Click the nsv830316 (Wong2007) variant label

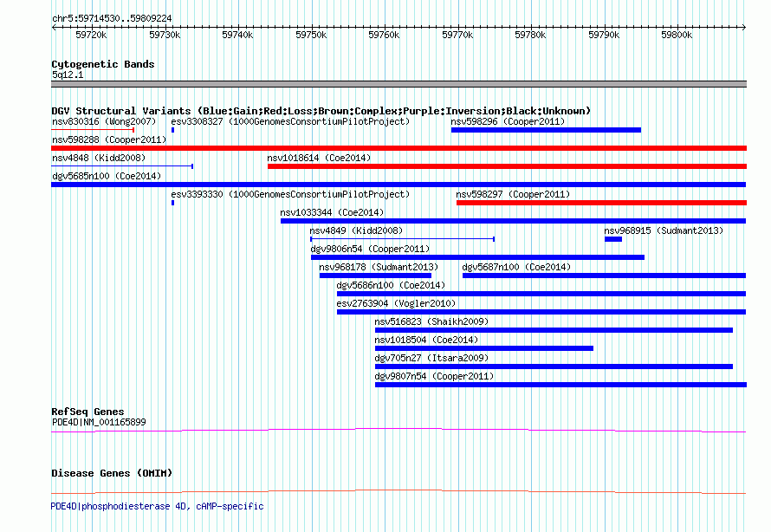104,121
